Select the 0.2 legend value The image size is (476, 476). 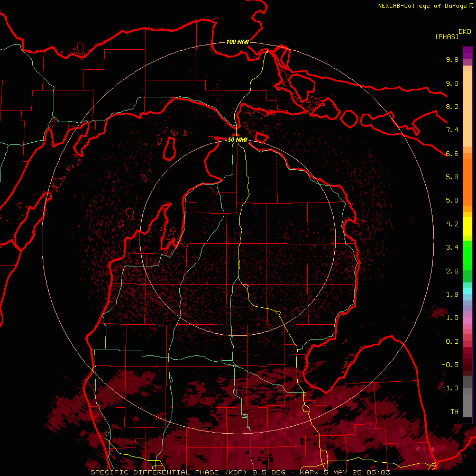pyautogui.click(x=452, y=342)
